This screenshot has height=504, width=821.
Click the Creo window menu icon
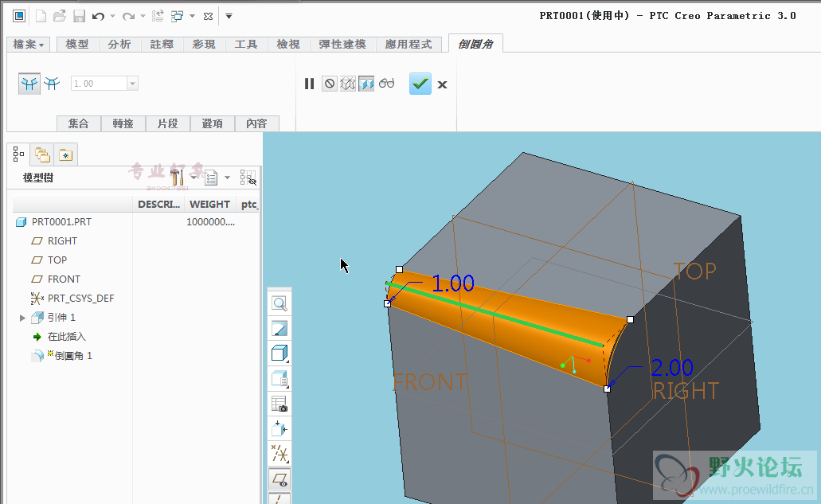pos(19,16)
